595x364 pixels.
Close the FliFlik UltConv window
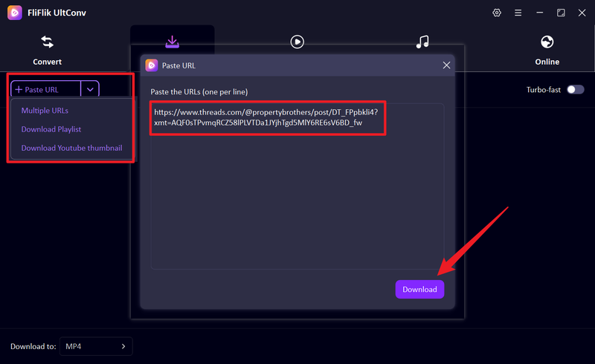tap(582, 13)
